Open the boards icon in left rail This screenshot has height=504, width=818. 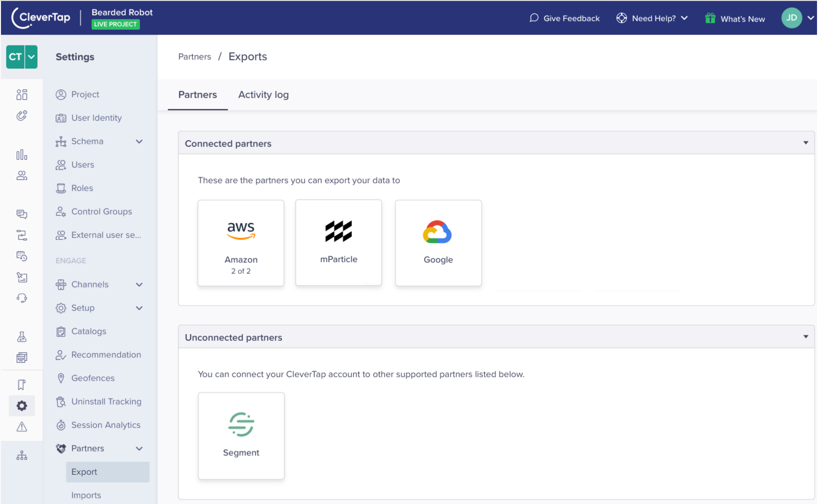pyautogui.click(x=22, y=95)
